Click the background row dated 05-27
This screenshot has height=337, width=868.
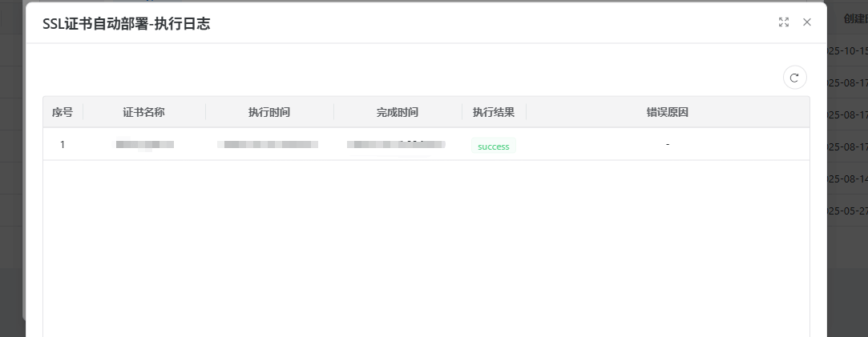848,211
